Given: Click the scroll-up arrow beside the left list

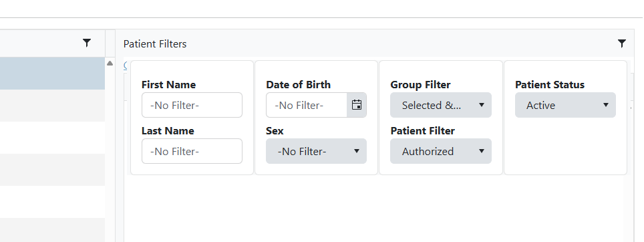Looking at the screenshot, I should [110, 64].
